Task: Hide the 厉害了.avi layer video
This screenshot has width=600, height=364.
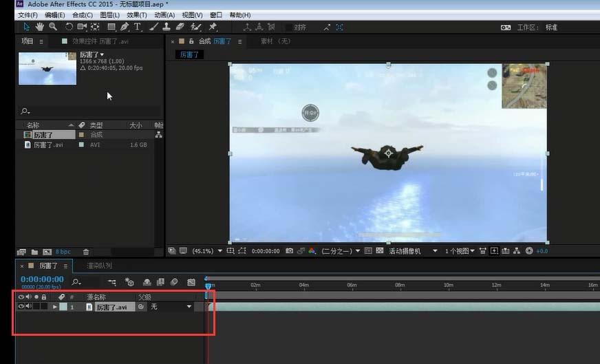Action: click(21, 306)
